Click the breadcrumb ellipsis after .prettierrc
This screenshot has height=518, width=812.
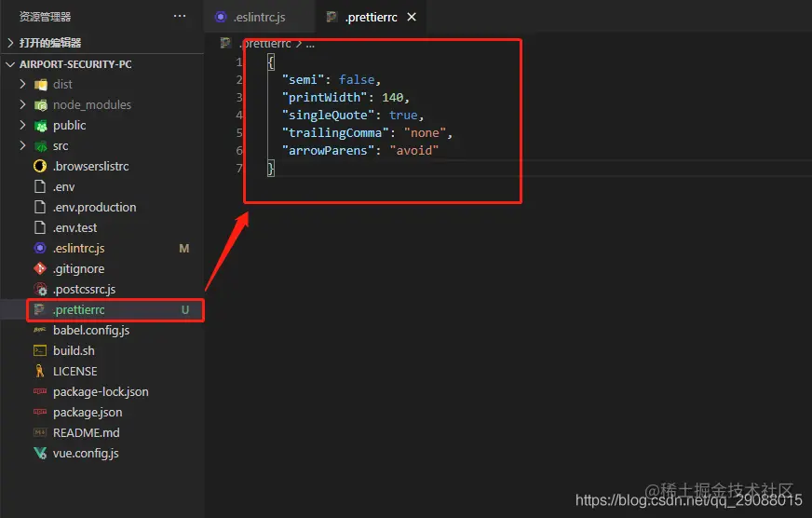click(310, 45)
